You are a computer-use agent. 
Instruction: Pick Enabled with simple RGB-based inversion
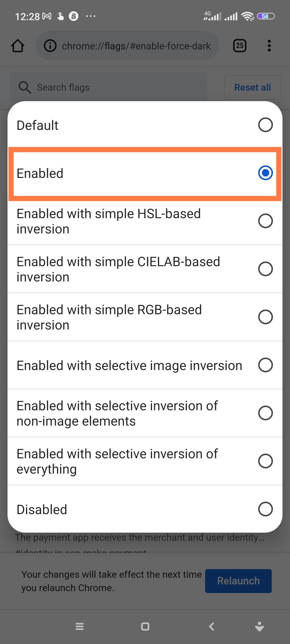click(265, 317)
